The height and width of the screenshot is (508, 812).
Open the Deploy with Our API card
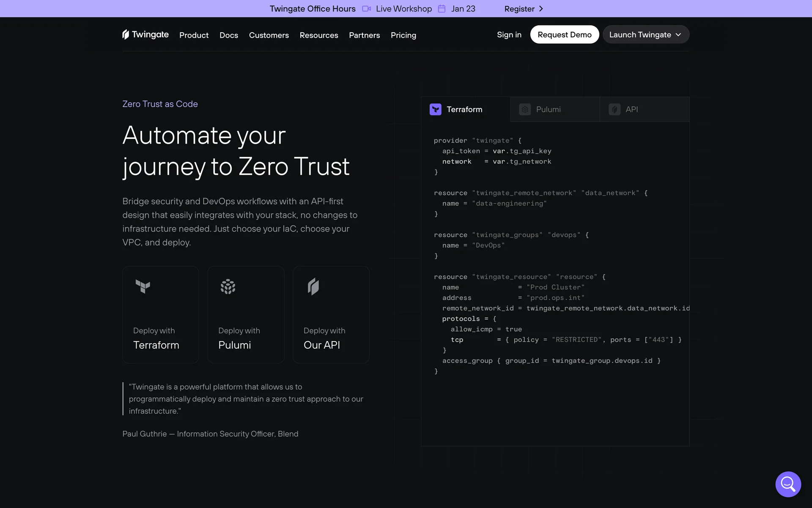331,315
